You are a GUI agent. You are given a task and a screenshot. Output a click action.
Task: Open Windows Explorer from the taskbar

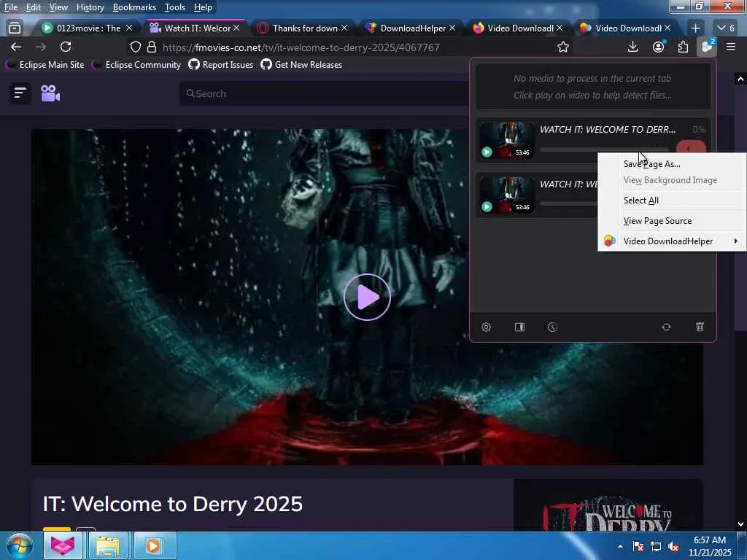point(108,545)
